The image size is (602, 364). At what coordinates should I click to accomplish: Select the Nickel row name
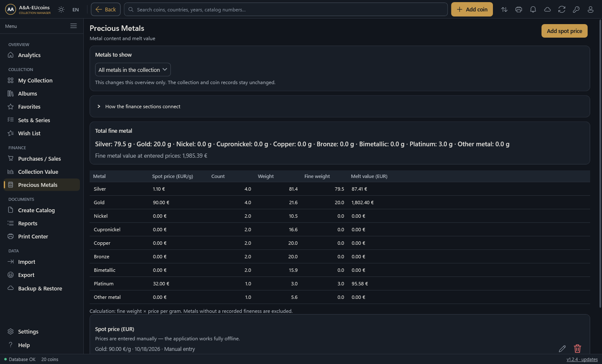[x=101, y=216]
